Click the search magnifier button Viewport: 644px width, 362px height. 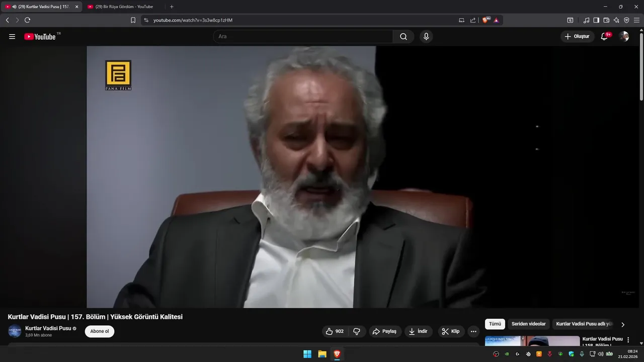coord(404,37)
